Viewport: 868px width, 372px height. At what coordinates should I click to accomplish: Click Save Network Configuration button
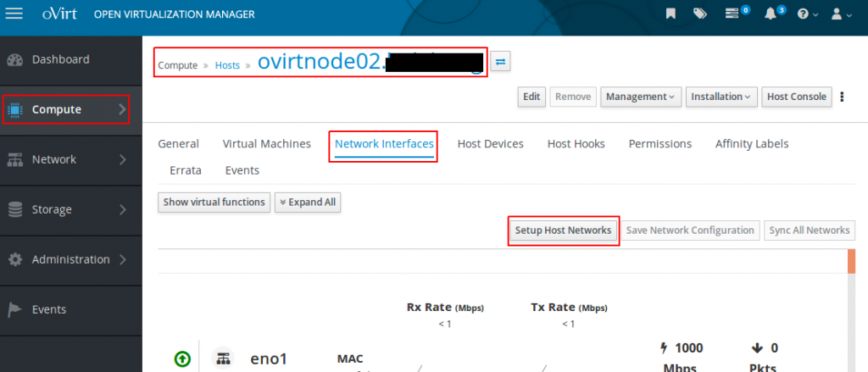(690, 230)
